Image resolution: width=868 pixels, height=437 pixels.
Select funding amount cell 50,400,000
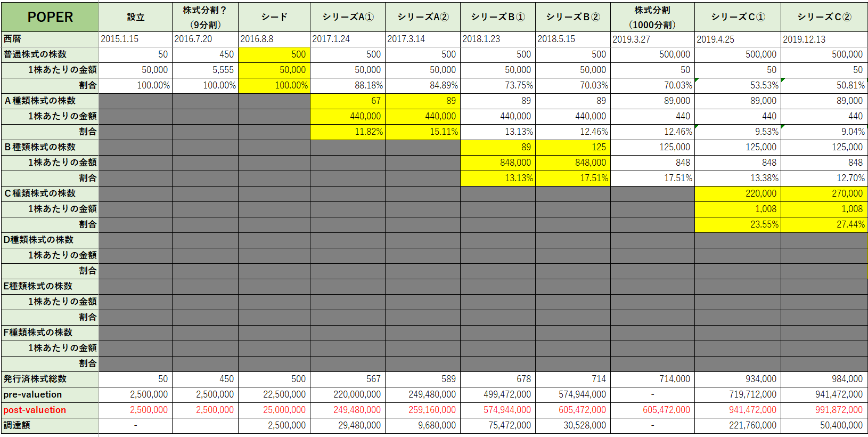coord(824,425)
